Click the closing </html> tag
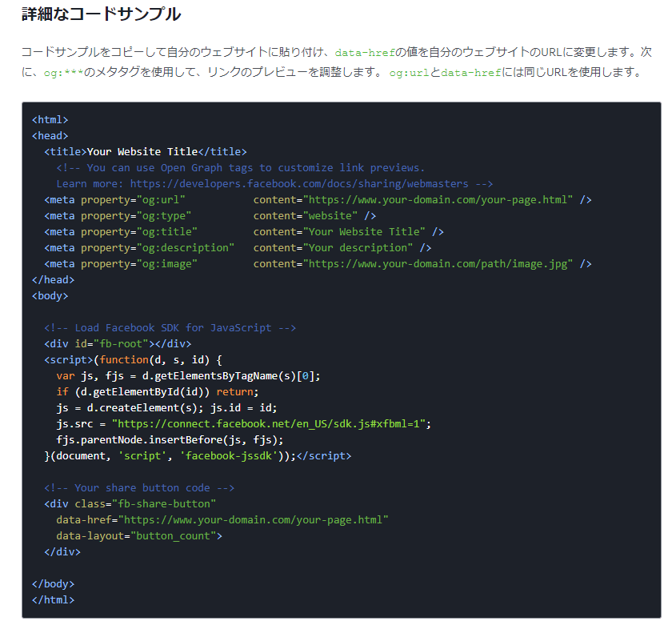 [53, 600]
